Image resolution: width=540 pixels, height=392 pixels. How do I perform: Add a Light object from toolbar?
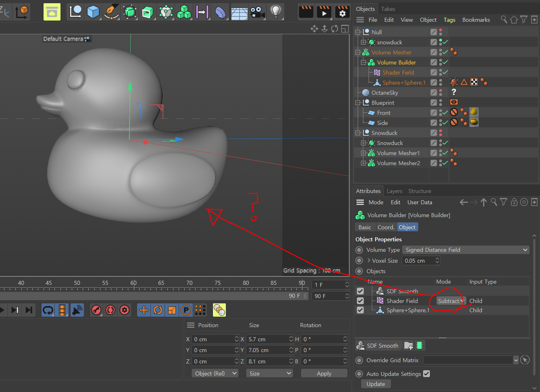point(276,12)
